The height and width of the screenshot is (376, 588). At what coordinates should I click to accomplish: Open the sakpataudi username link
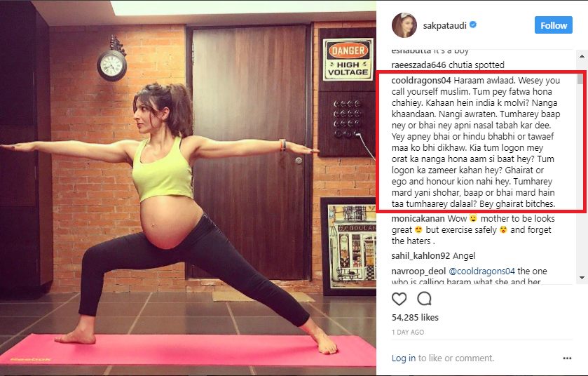[x=445, y=25]
